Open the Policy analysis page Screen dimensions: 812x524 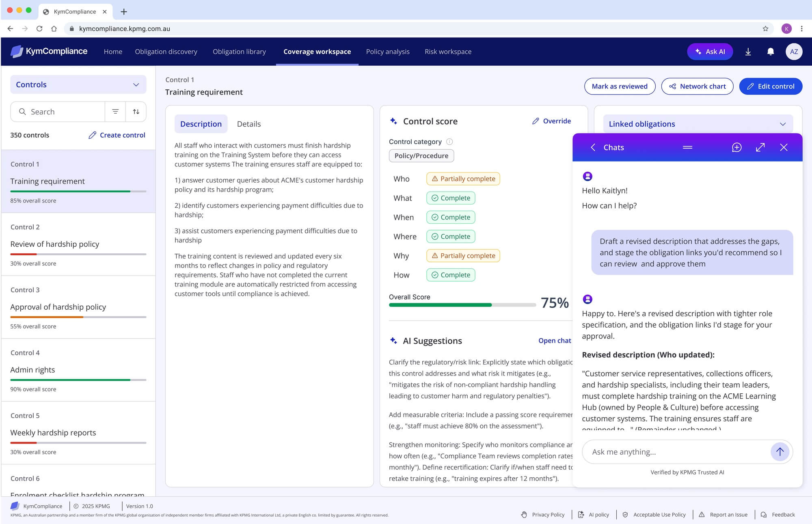(x=388, y=52)
